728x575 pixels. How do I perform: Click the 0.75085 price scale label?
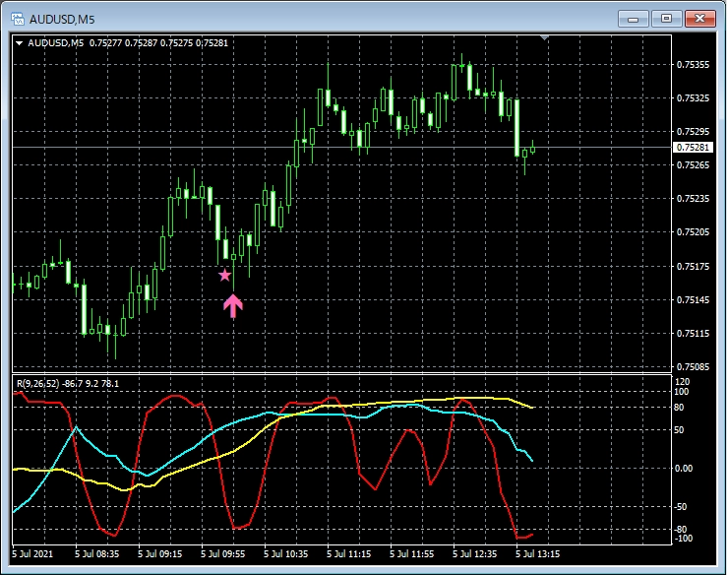(693, 367)
